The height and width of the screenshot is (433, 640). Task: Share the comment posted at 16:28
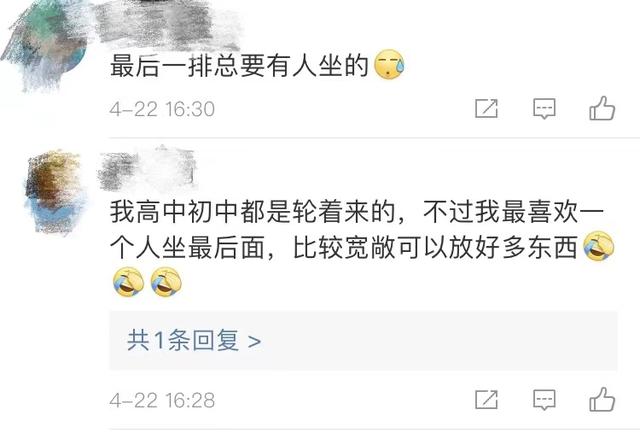[486, 400]
